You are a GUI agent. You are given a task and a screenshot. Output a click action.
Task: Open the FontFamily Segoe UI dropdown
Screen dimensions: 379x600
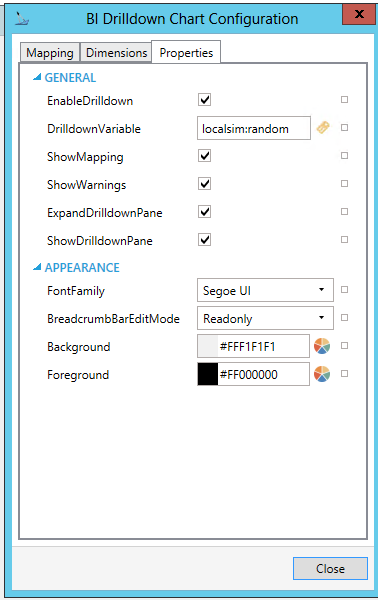(x=265, y=290)
